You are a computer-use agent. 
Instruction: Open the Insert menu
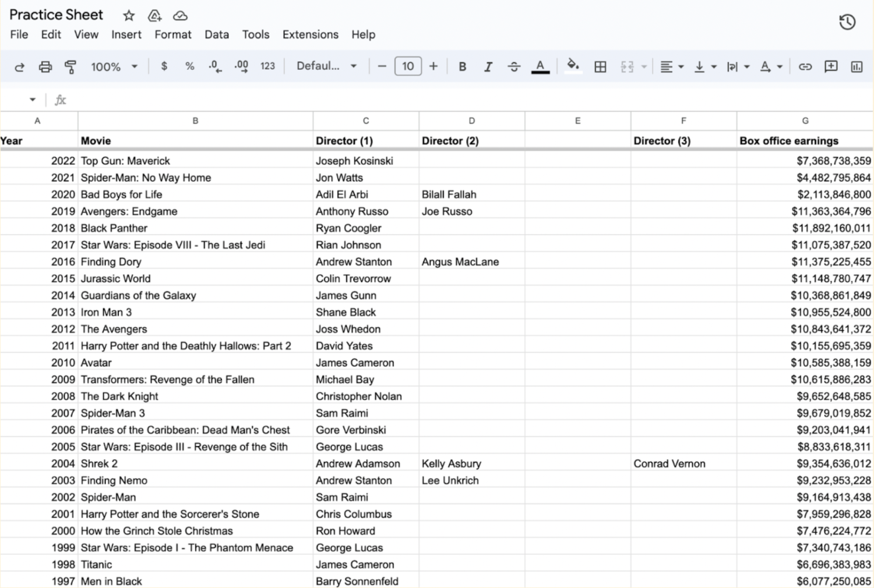pyautogui.click(x=126, y=34)
